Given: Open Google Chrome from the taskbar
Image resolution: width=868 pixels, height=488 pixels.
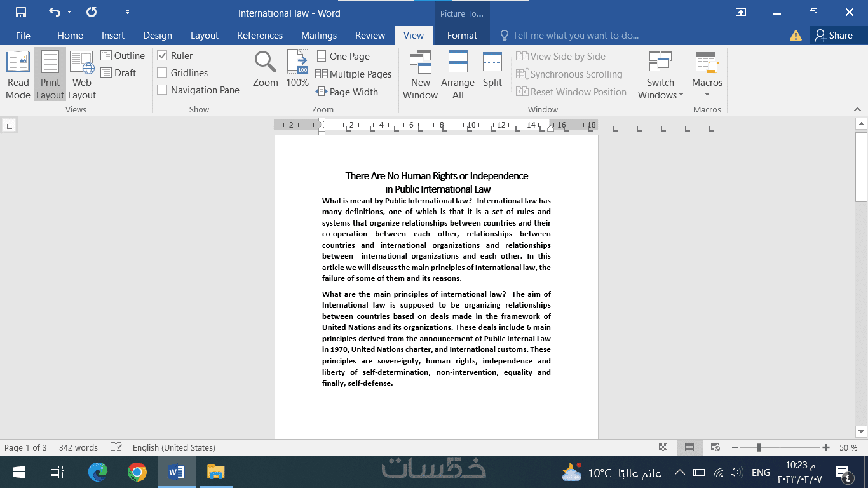Looking at the screenshot, I should (137, 472).
